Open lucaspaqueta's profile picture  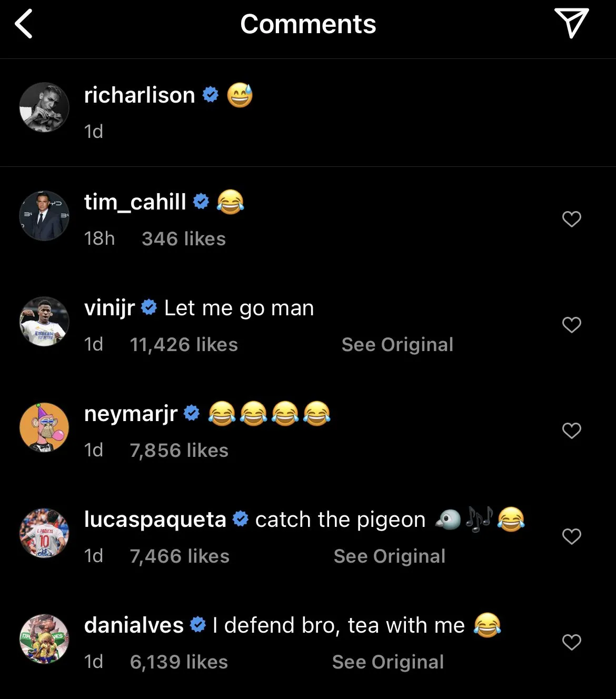point(44,533)
